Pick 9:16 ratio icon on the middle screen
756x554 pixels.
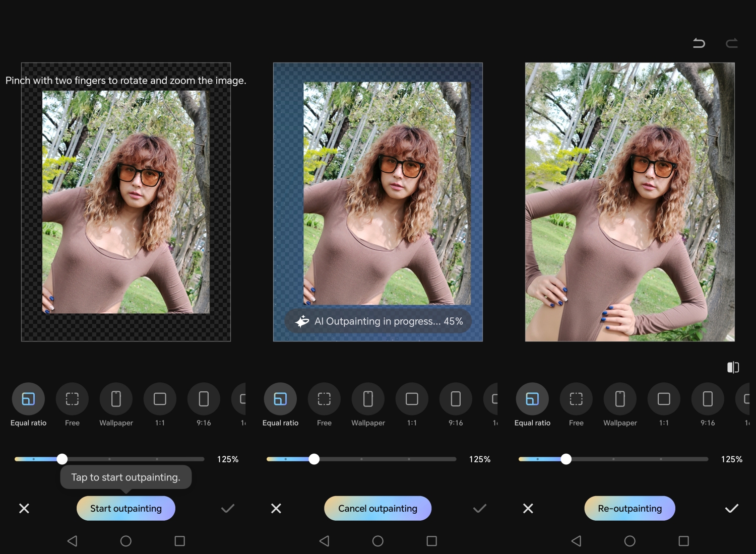(x=456, y=399)
